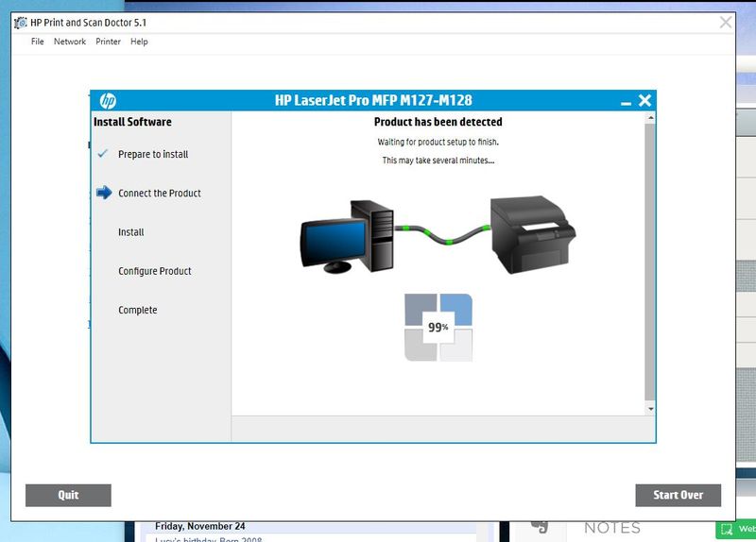The width and height of the screenshot is (756, 542).
Task: Click the HP logo in installer title bar
Action: [108, 101]
